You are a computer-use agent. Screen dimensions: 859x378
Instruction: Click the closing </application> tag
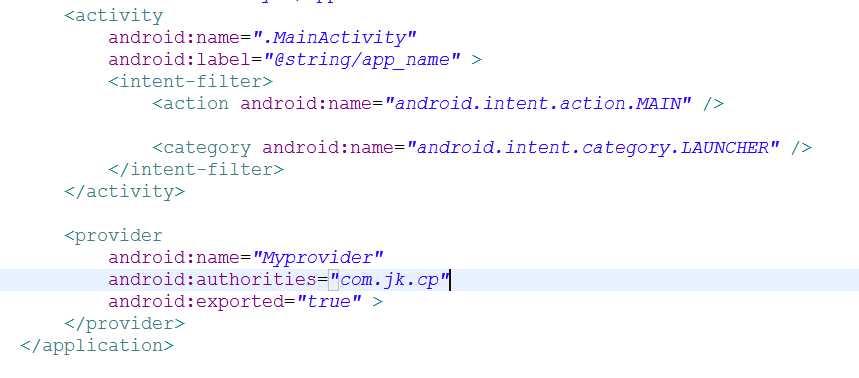tap(97, 345)
